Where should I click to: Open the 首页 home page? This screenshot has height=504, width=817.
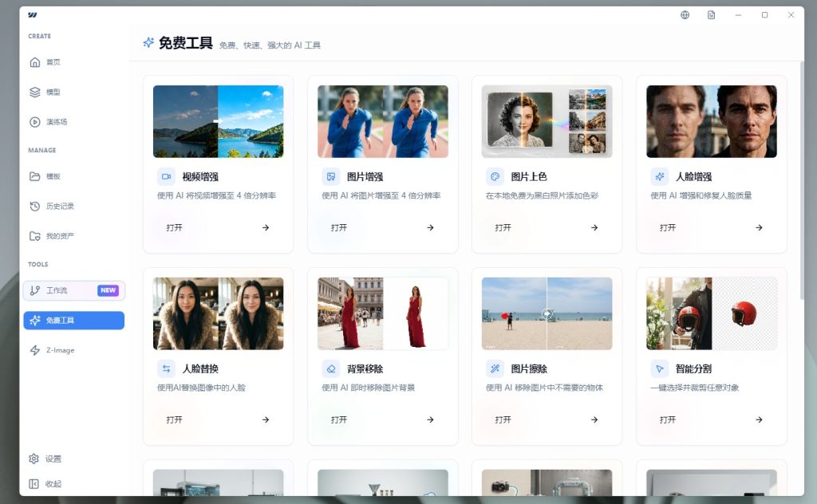click(73, 62)
